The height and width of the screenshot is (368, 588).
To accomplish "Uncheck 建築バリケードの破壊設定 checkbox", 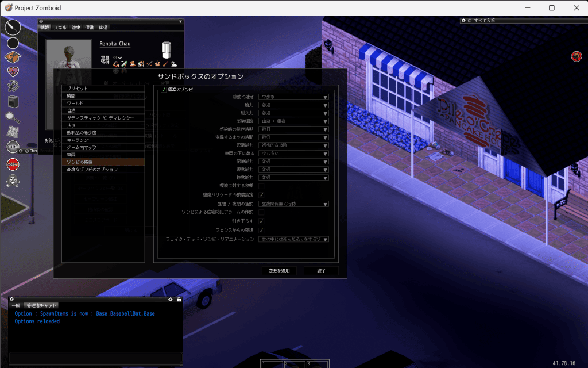I will pyautogui.click(x=261, y=195).
